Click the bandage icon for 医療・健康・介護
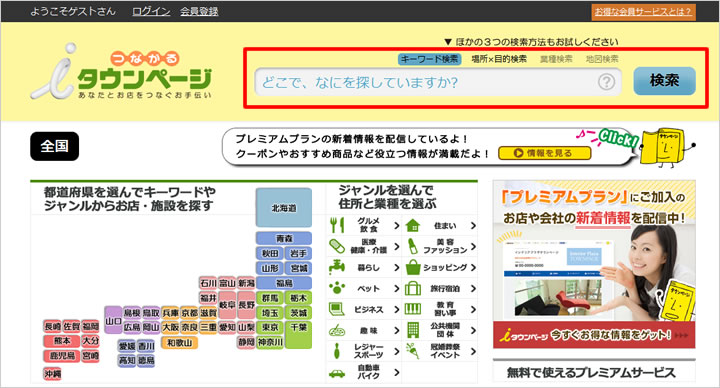Image resolution: width=720 pixels, height=388 pixels. pos(337,246)
